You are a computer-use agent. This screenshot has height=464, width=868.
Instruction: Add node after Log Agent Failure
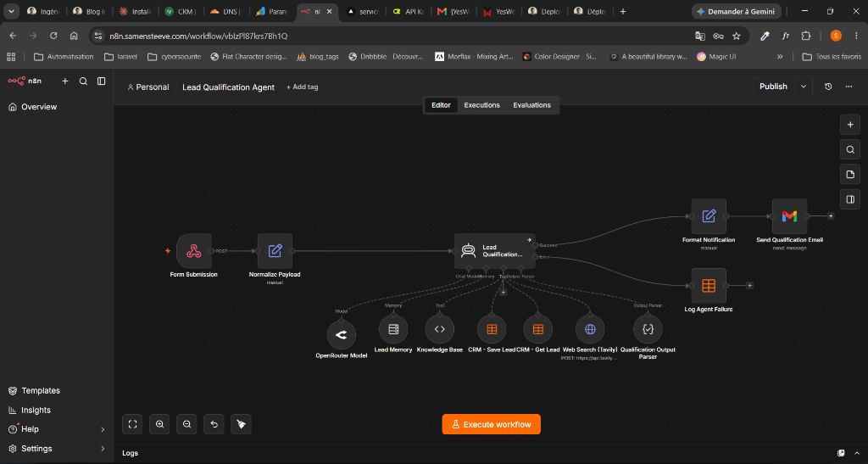749,286
